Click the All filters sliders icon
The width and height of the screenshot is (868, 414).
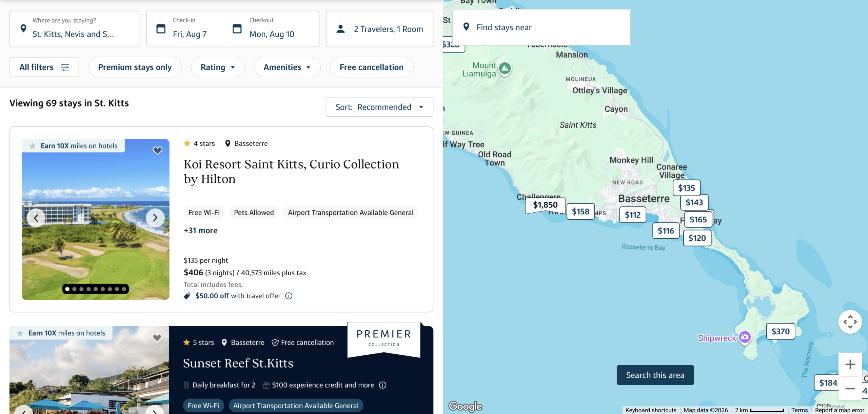(x=65, y=67)
